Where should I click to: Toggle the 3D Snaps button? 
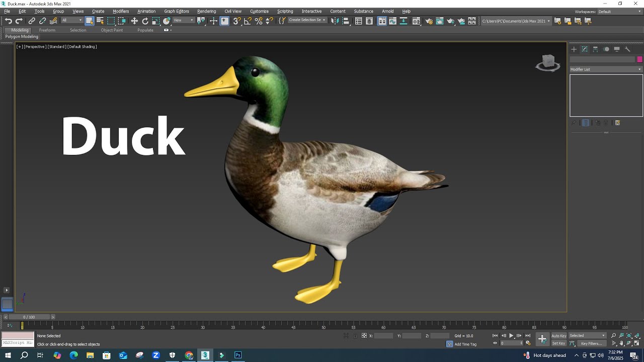[237, 21]
